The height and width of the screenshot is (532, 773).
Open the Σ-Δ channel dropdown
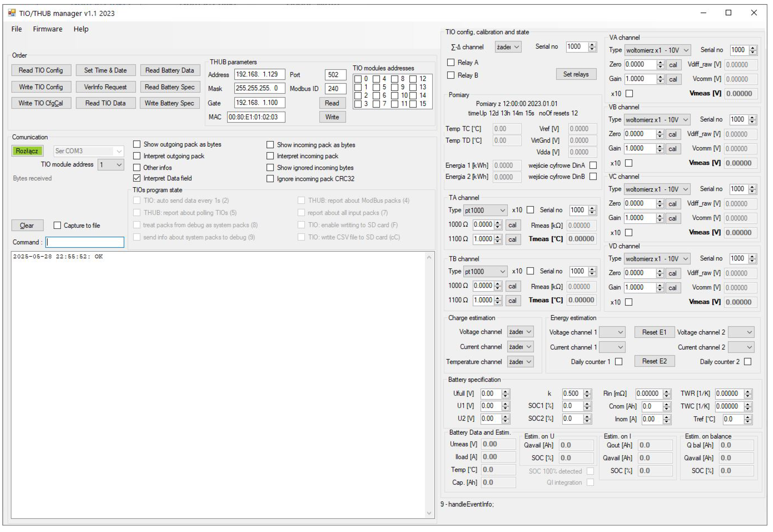[508, 47]
